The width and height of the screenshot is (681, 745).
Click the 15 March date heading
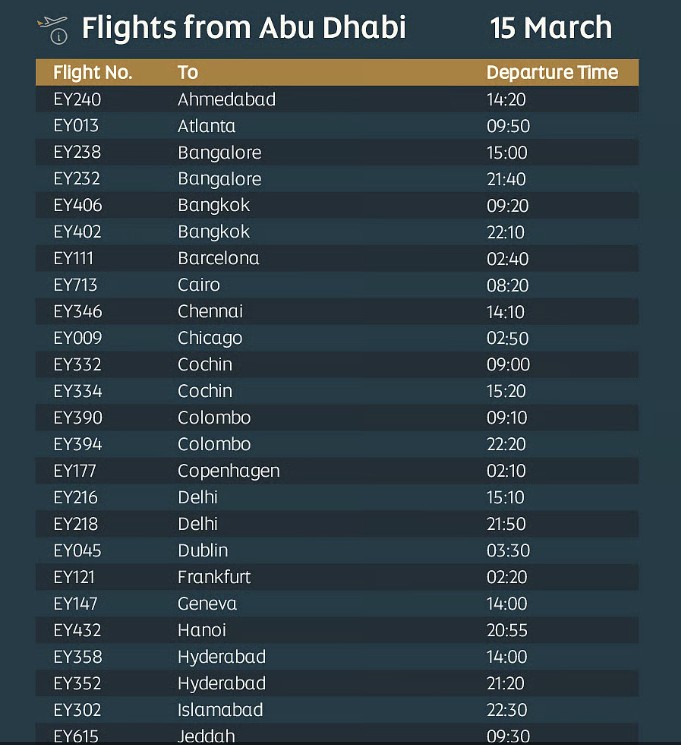click(551, 28)
